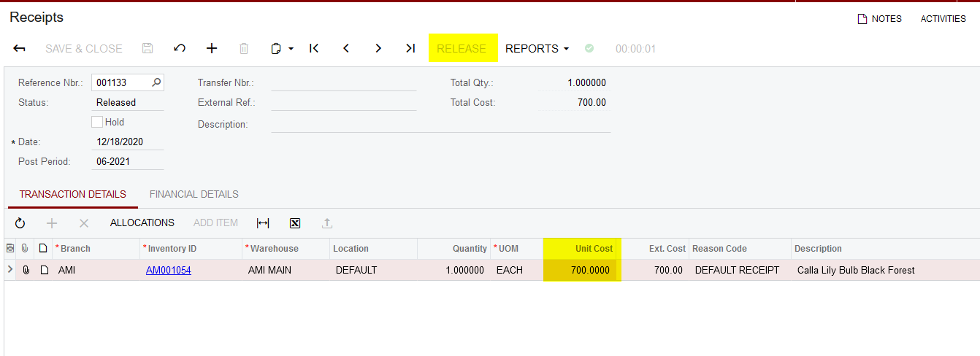Select the DEFAULT location cell
The image size is (980, 356).
[x=373, y=270]
